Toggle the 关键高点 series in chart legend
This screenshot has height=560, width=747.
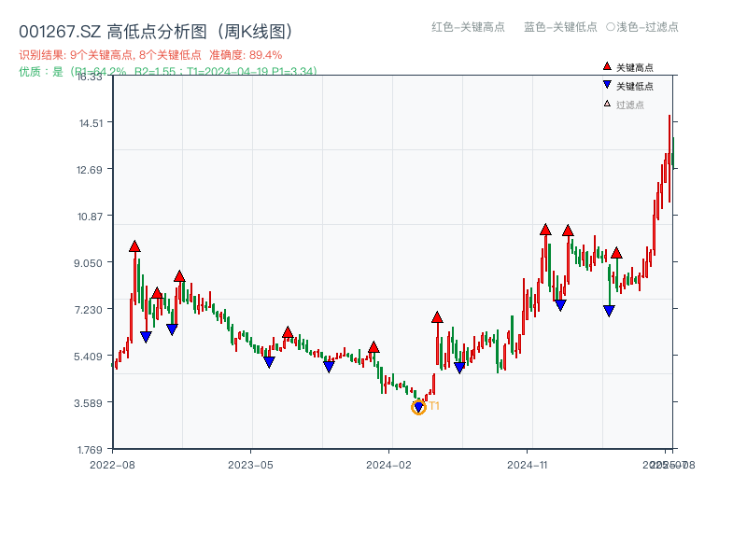(628, 67)
